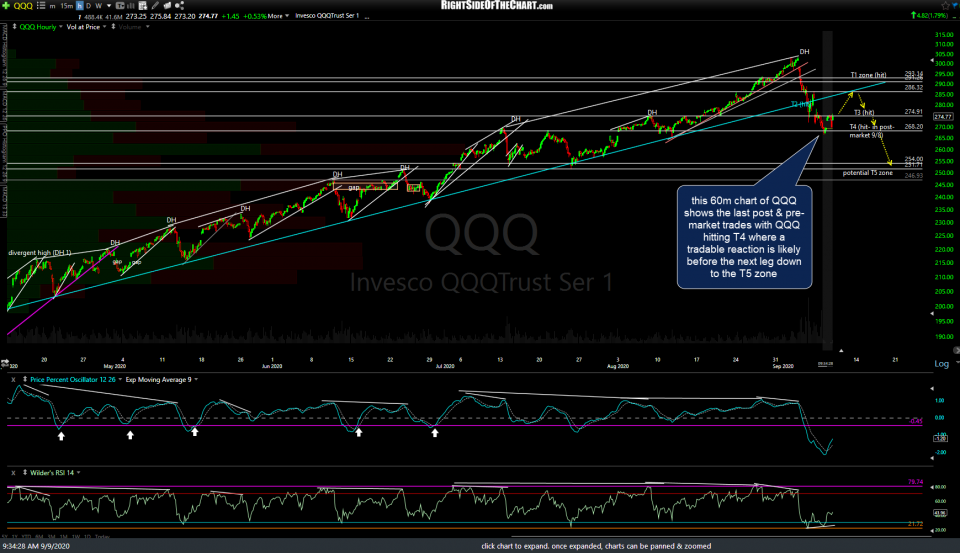Image resolution: width=960 pixels, height=553 pixels.
Task: Select the pencil drawing tool
Action: click(x=155, y=6)
